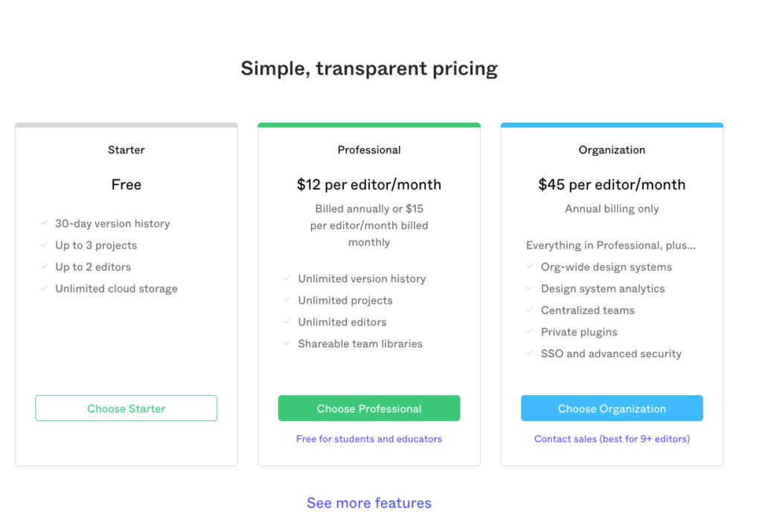This screenshot has height=532, width=762.
Task: Click checkmark icon next to Org-wide design systems
Action: [x=530, y=266]
